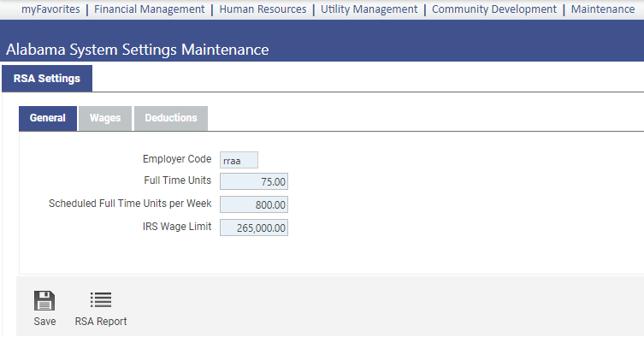Viewport: 644px width, 337px height.
Task: Click the Full Time Units field
Action: coord(254,181)
